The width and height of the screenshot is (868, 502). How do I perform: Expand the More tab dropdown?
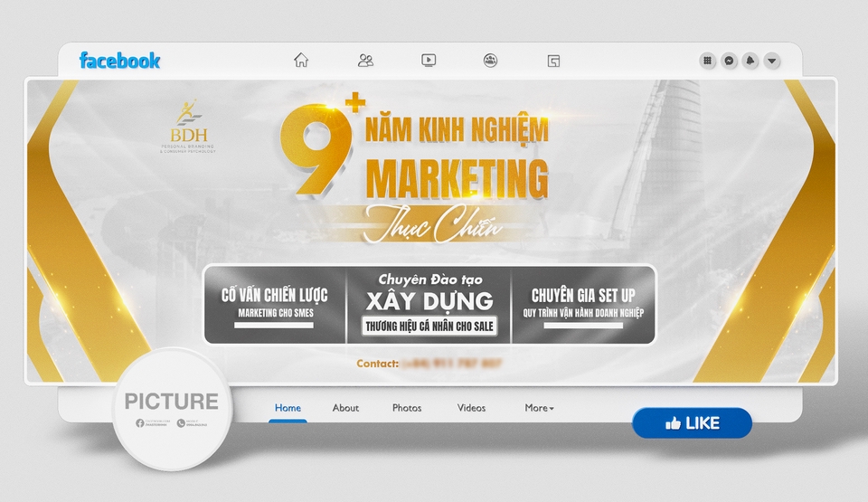pyautogui.click(x=539, y=408)
